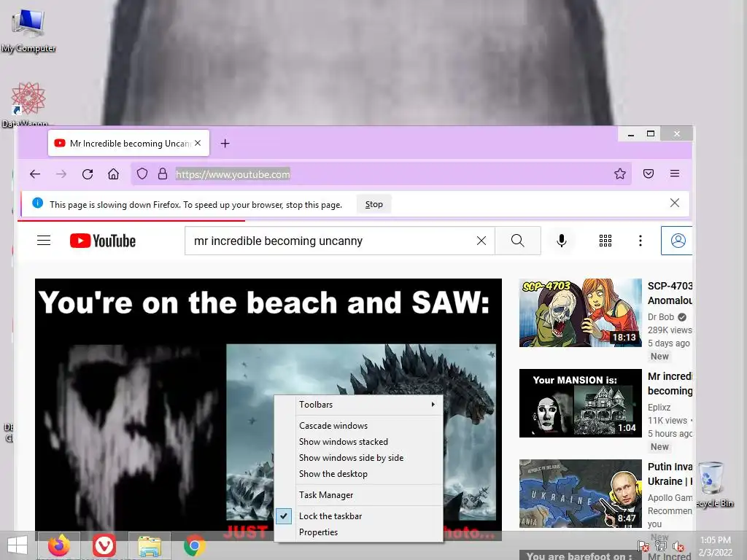Choose Show the desktop
Image resolution: width=747 pixels, height=560 pixels.
click(x=358, y=474)
